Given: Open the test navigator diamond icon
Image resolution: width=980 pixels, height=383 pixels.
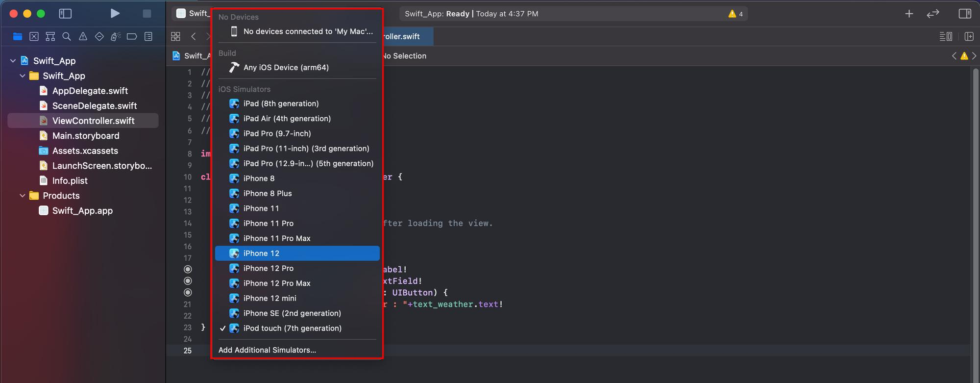Looking at the screenshot, I should click(x=99, y=36).
